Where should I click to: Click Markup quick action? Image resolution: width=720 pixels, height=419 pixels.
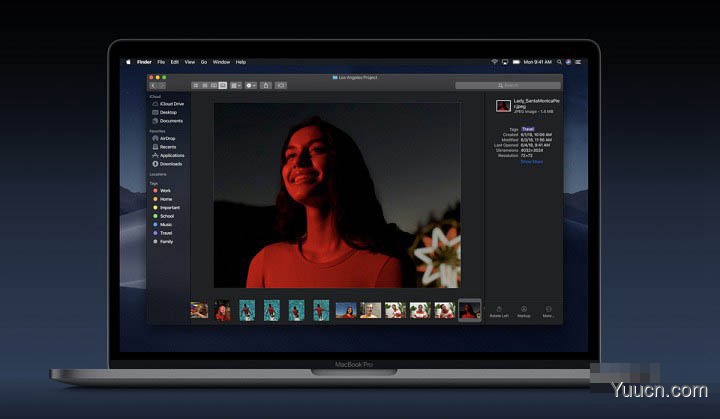[x=524, y=312]
